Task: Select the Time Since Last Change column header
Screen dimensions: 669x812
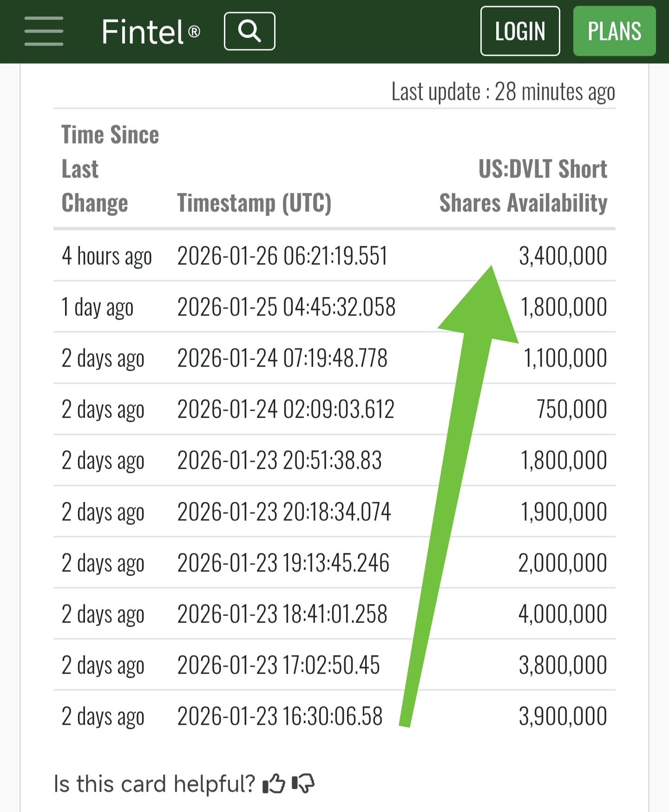Action: coord(110,169)
